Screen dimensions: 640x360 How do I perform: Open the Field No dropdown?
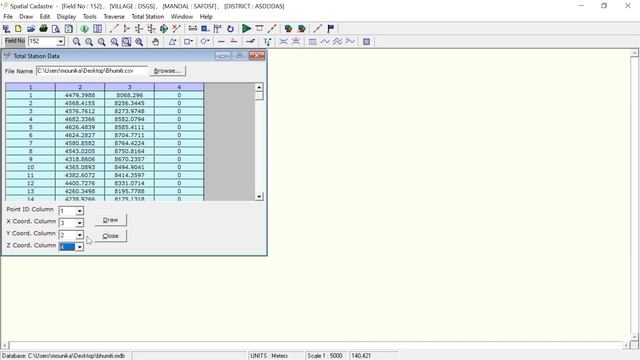(x=60, y=42)
